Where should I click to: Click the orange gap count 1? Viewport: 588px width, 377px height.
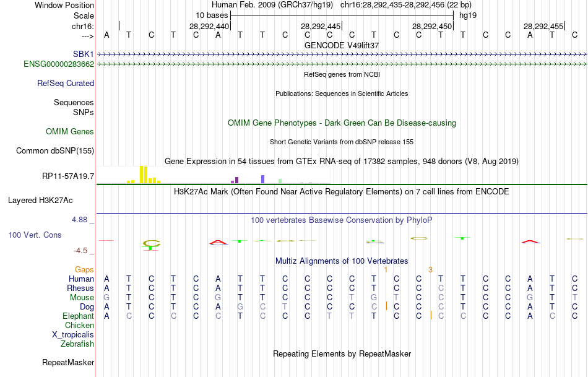(x=386, y=270)
